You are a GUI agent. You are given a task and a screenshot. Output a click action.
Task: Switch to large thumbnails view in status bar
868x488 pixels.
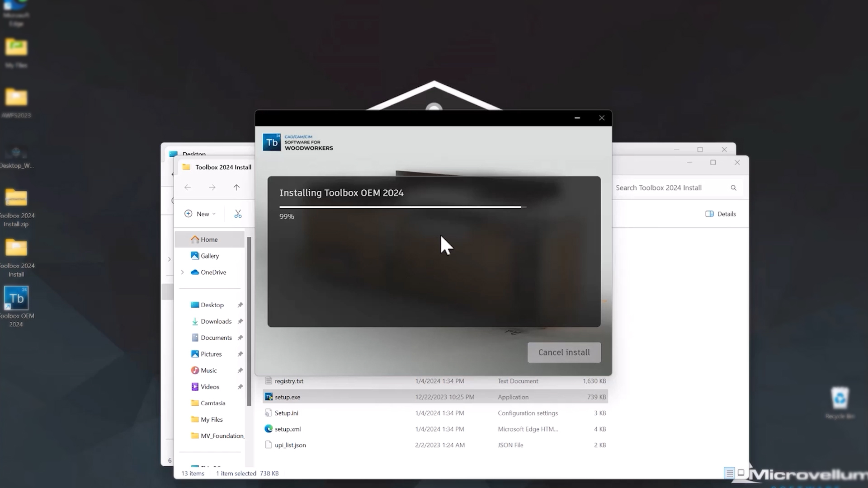click(x=741, y=473)
